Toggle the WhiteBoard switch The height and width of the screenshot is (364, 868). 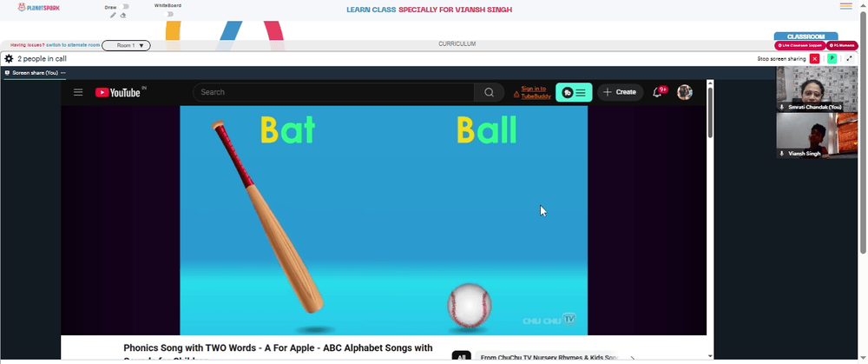(169, 14)
